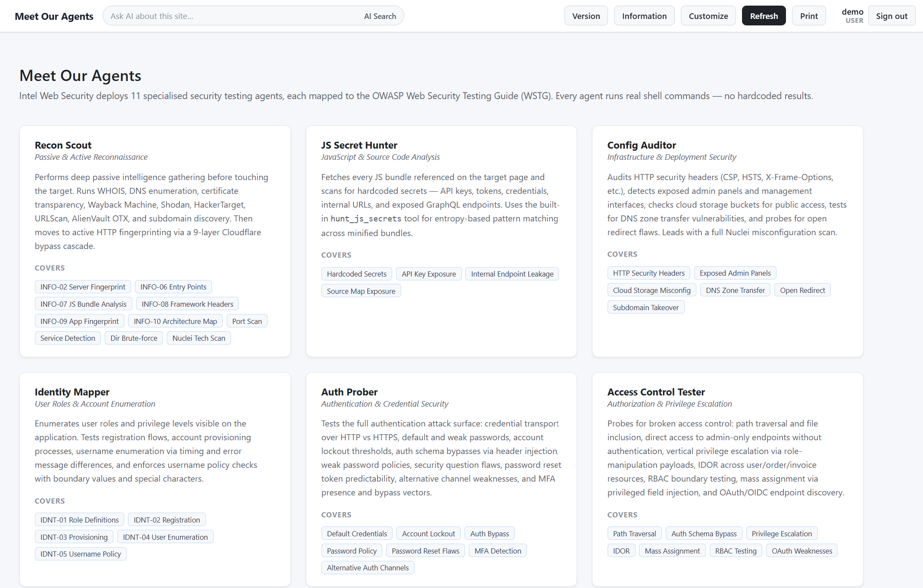The width and height of the screenshot is (923, 588).
Task: Click the Alternative Auth Channels tag
Action: pos(368,568)
